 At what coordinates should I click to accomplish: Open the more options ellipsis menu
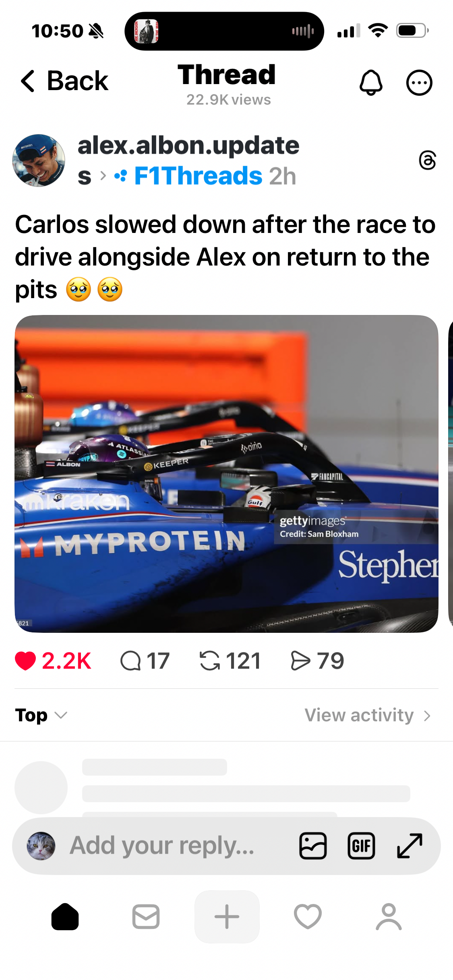point(419,83)
